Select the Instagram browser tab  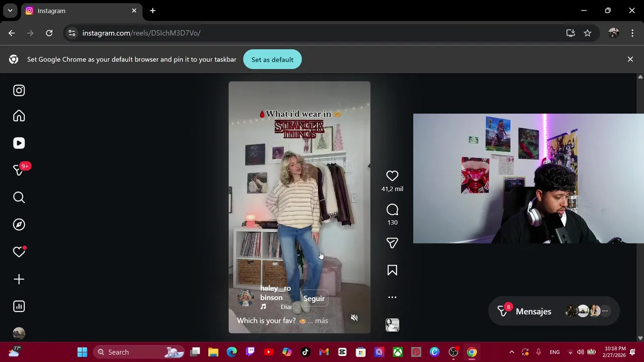click(x=80, y=11)
